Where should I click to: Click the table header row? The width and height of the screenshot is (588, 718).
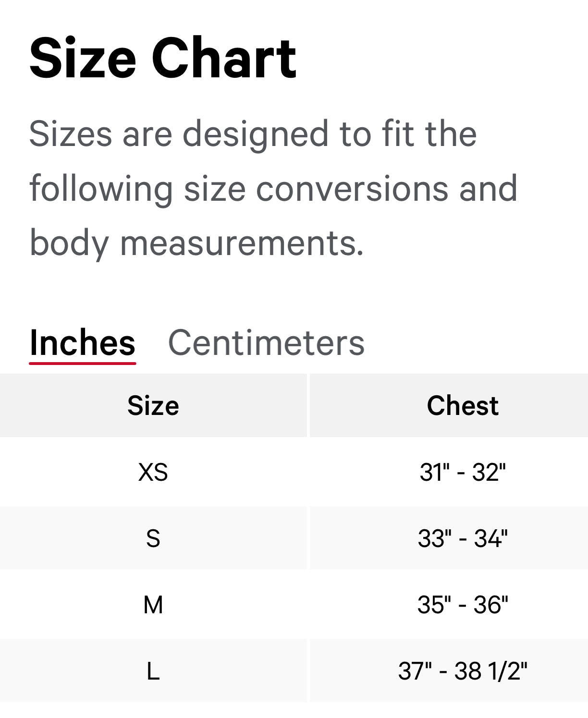[x=294, y=405]
